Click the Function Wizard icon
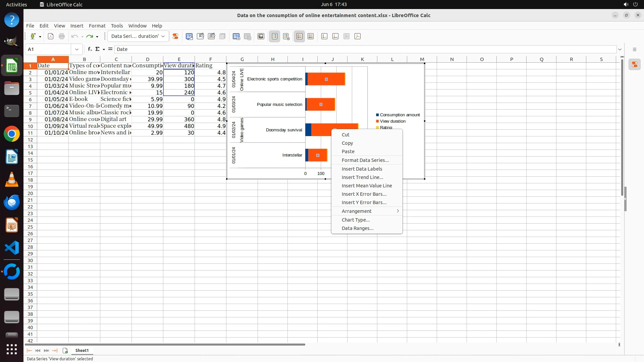Viewport: 644px width, 362px height. click(x=90, y=49)
